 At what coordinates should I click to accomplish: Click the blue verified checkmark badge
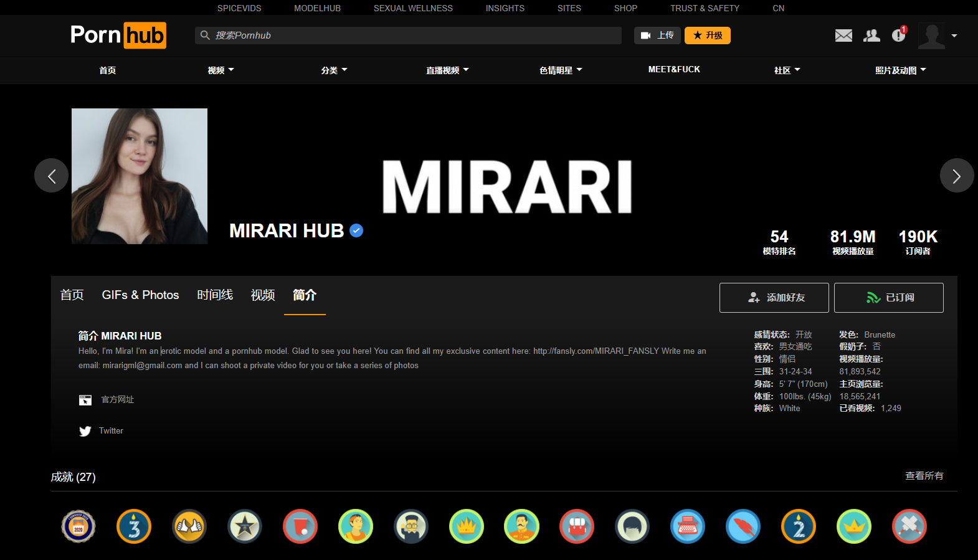click(356, 230)
